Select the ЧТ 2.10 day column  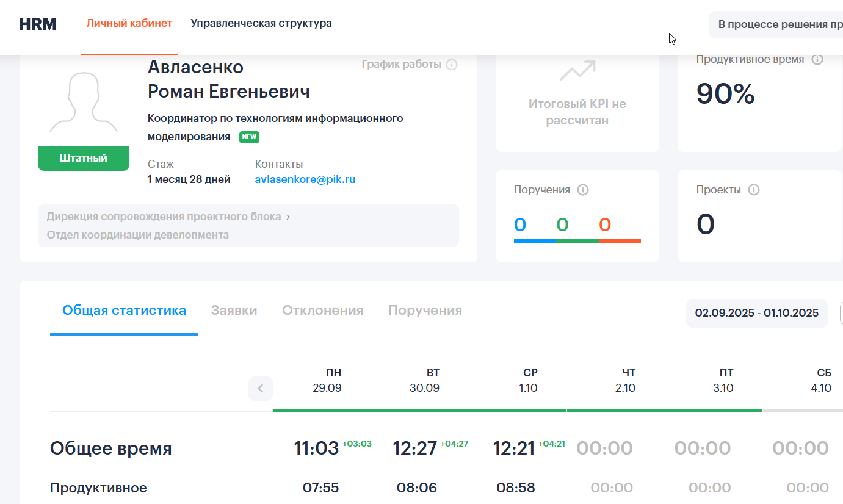tap(626, 380)
